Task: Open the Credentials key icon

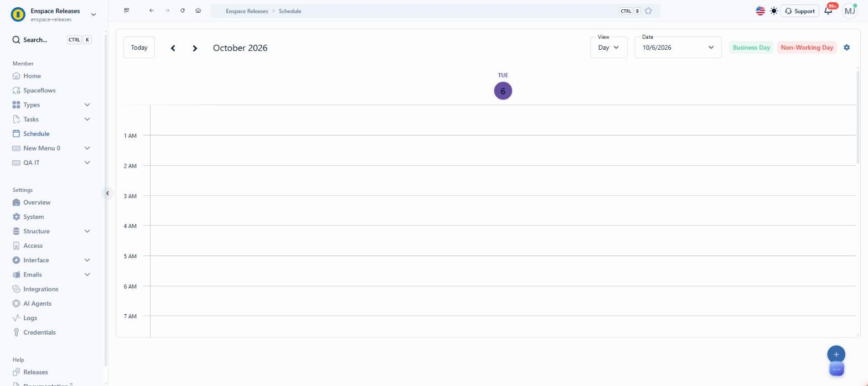Action: pos(16,332)
